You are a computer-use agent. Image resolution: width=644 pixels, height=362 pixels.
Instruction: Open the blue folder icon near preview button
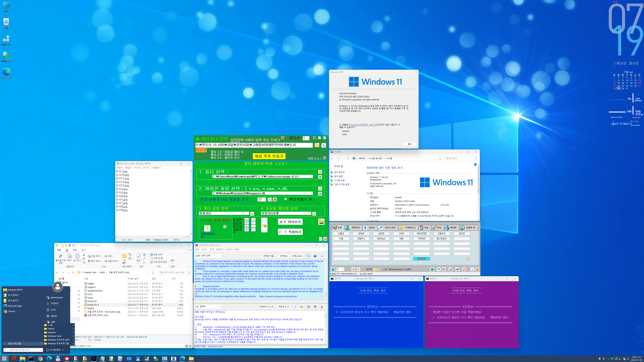[321, 222]
